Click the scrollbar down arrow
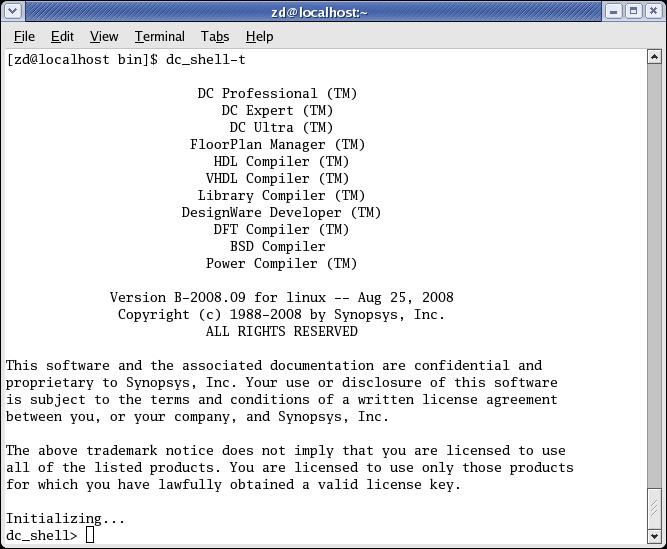 click(x=654, y=536)
